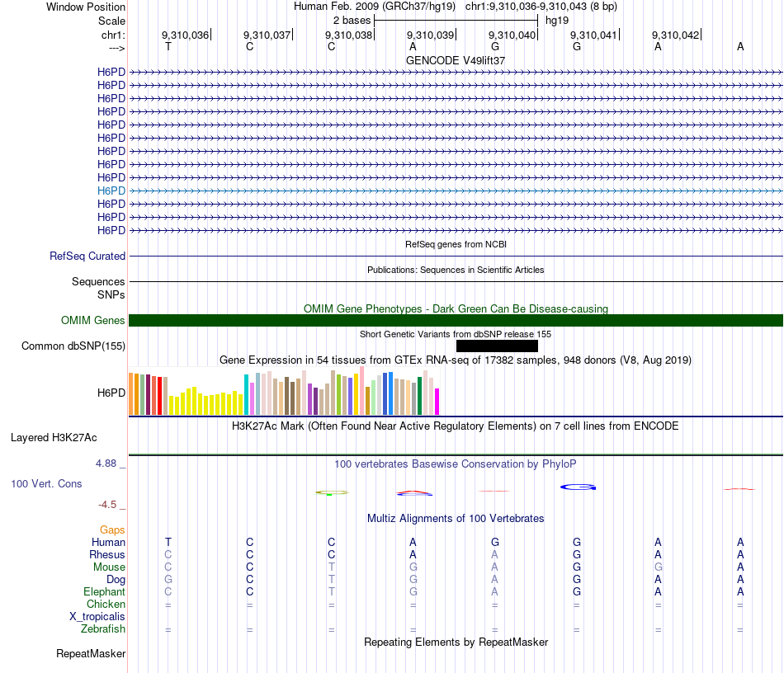Click the blue G logo in PhyloP track
Image resolution: width=784 pixels, height=673 pixels.
pos(578,487)
